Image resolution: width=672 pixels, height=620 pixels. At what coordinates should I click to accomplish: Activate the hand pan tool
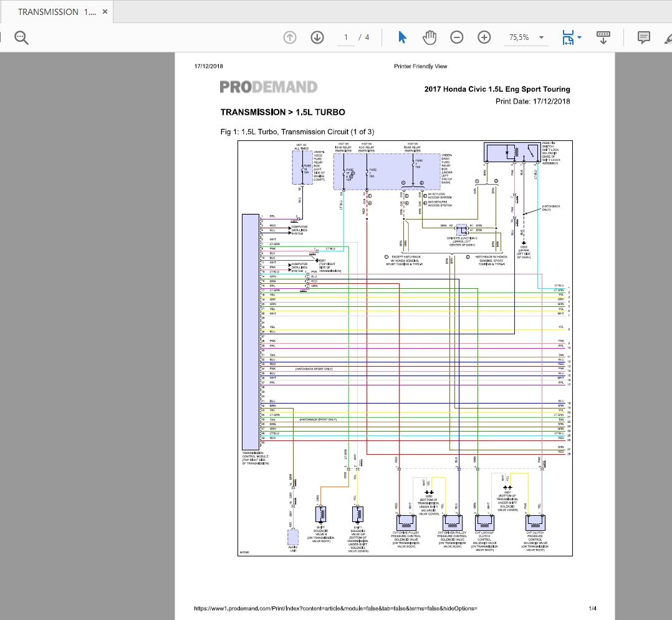[x=429, y=37]
